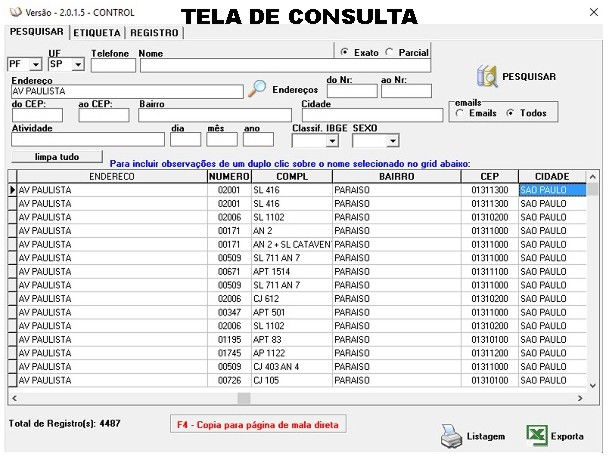Click the Endereços magnifying glass icon
The image size is (609, 463).
click(257, 89)
